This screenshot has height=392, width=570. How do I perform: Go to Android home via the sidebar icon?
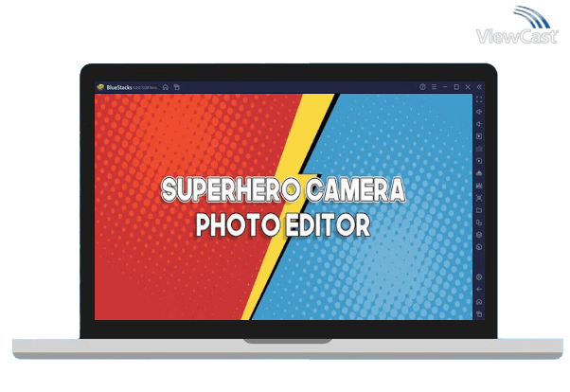point(479,302)
